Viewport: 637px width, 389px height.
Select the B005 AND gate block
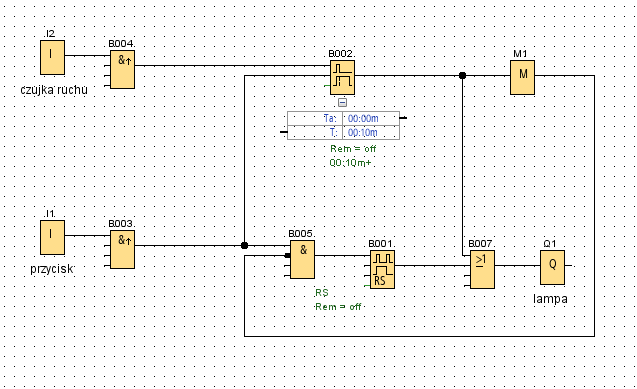pos(302,259)
